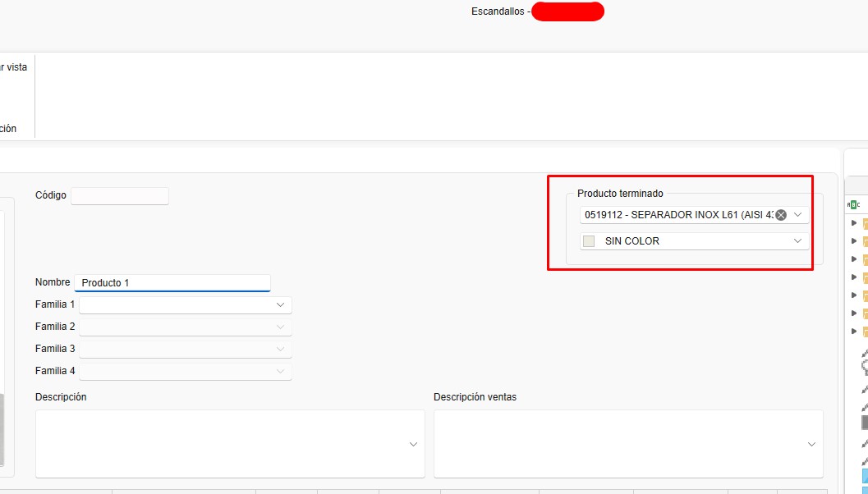The height and width of the screenshot is (494, 868).
Task: Open the Familia 1 dropdown
Action: (x=280, y=305)
